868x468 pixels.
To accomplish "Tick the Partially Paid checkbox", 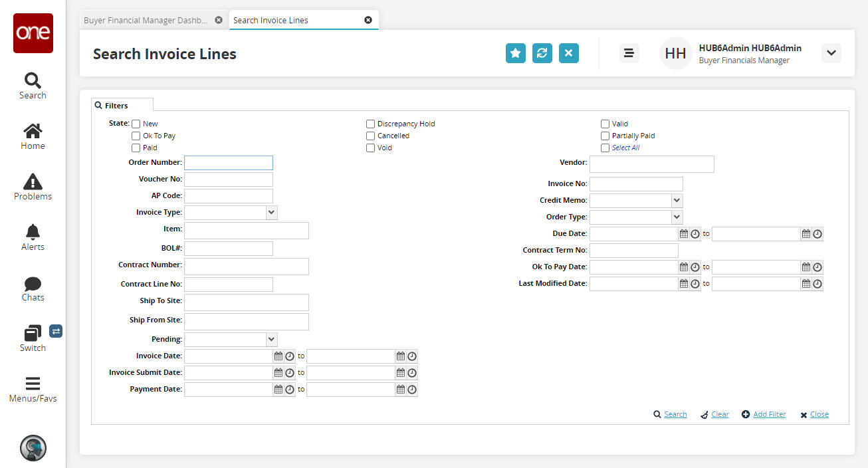I will click(605, 136).
